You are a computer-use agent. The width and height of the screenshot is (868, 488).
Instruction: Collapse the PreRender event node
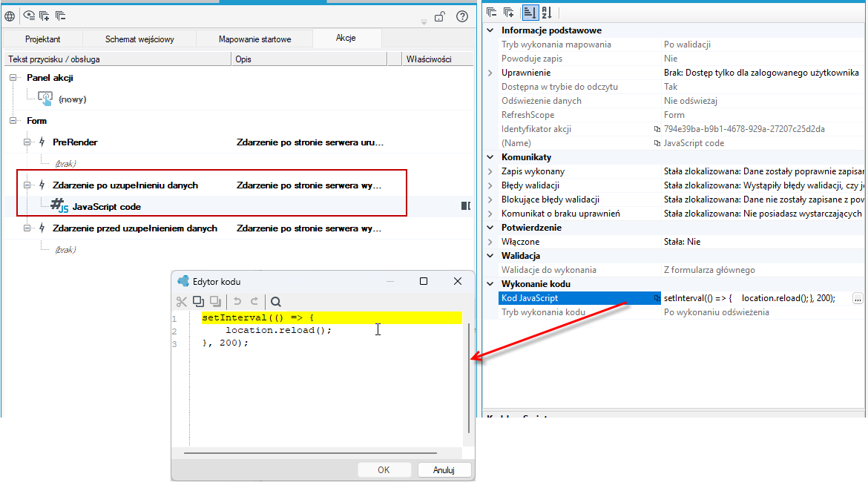click(27, 142)
